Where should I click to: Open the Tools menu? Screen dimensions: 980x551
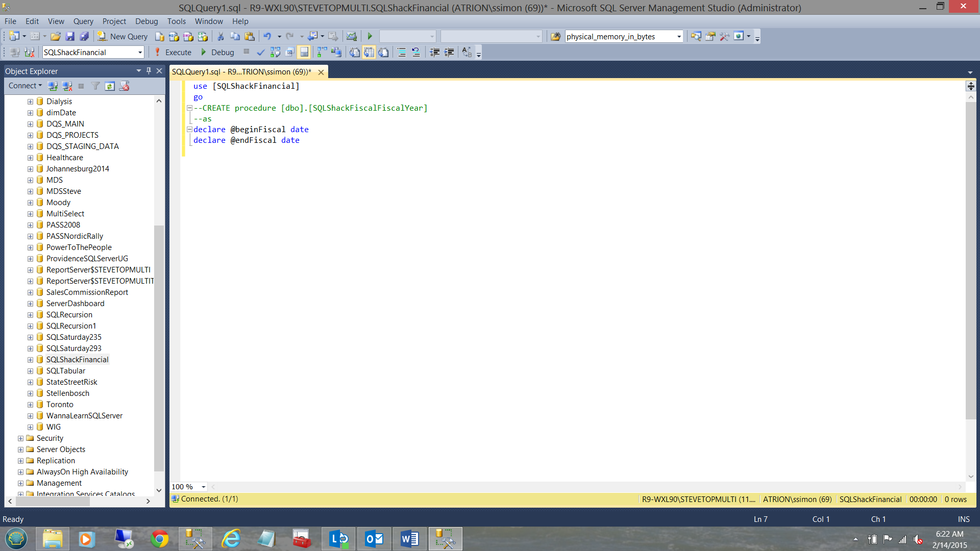tap(176, 21)
